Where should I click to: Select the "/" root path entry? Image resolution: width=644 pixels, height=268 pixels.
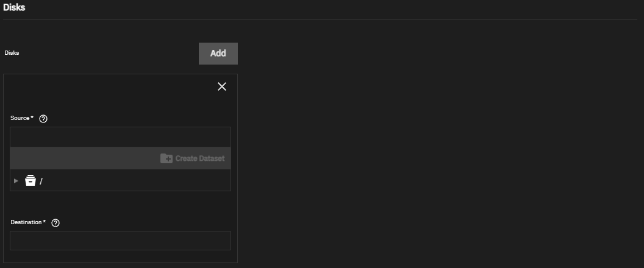tap(41, 181)
